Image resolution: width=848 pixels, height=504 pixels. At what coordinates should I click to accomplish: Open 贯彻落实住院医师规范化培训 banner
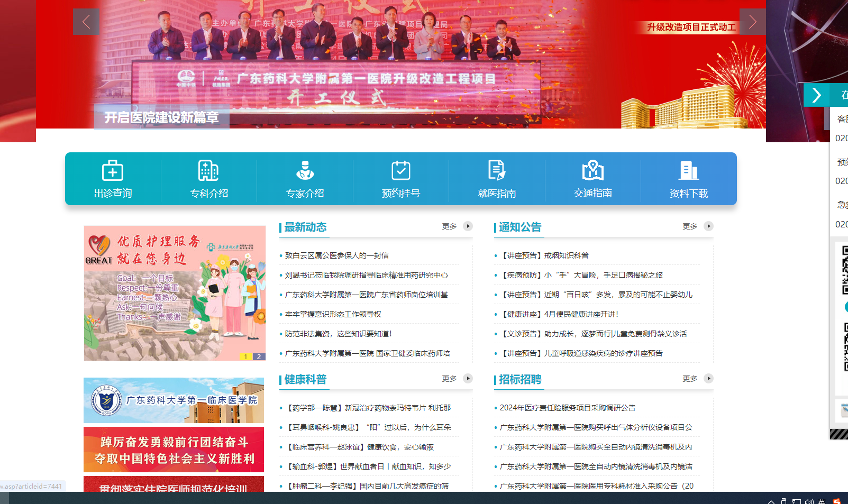(x=174, y=484)
